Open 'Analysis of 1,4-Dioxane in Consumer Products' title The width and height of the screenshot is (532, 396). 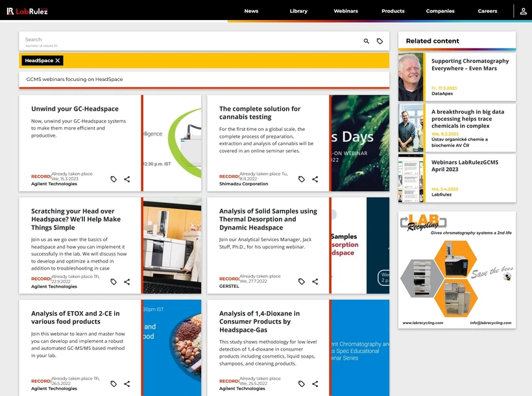[260, 321]
